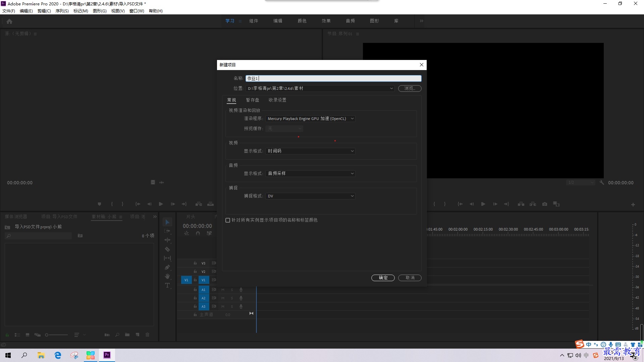Toggle A1 track targeting

(203, 290)
